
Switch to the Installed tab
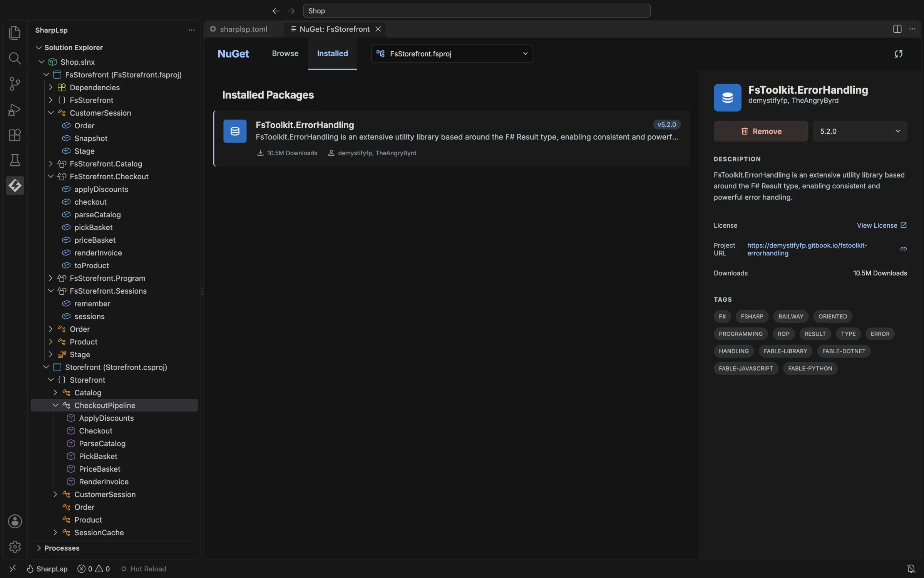tap(332, 54)
